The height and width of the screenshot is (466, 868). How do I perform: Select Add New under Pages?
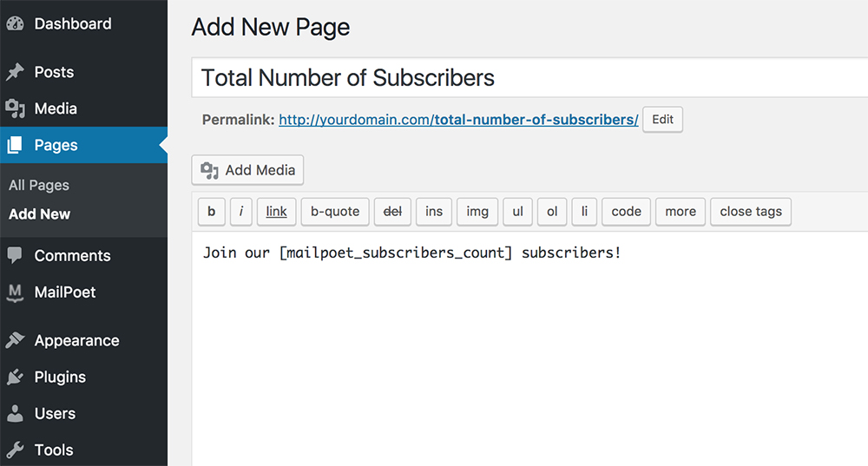tap(40, 214)
